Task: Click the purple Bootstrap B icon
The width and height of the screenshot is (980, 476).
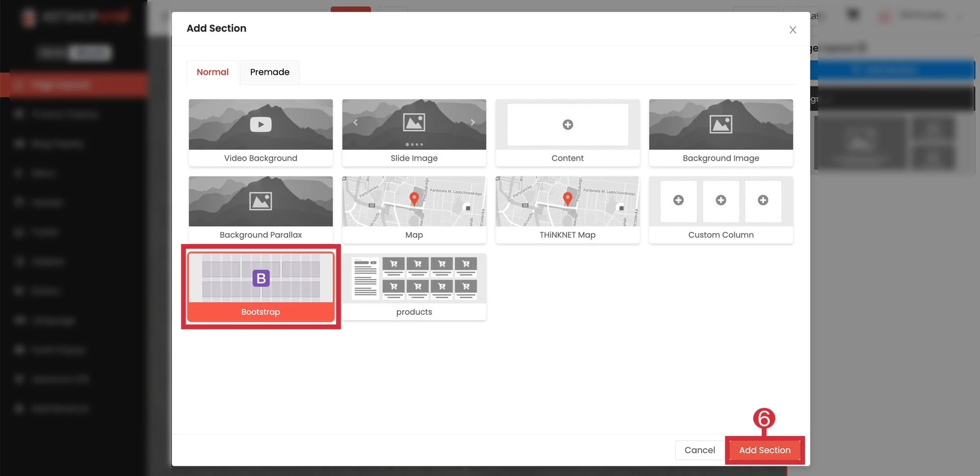Action: pos(261,278)
